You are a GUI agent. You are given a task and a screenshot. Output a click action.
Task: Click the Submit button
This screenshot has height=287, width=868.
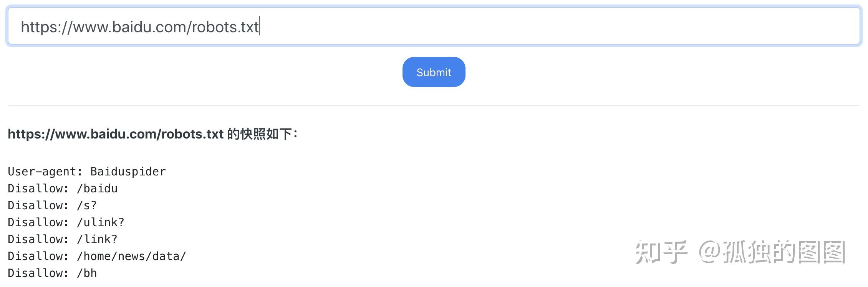coord(434,72)
